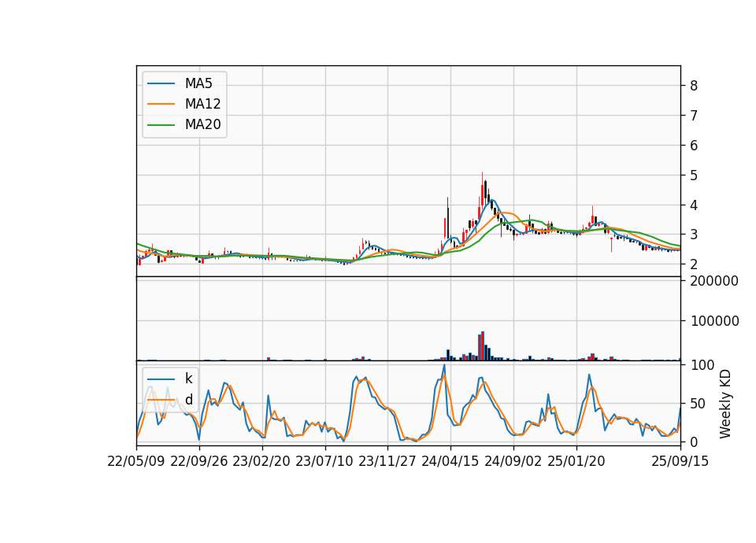Click the price axis value 6
The image size is (756, 543).
(x=694, y=146)
